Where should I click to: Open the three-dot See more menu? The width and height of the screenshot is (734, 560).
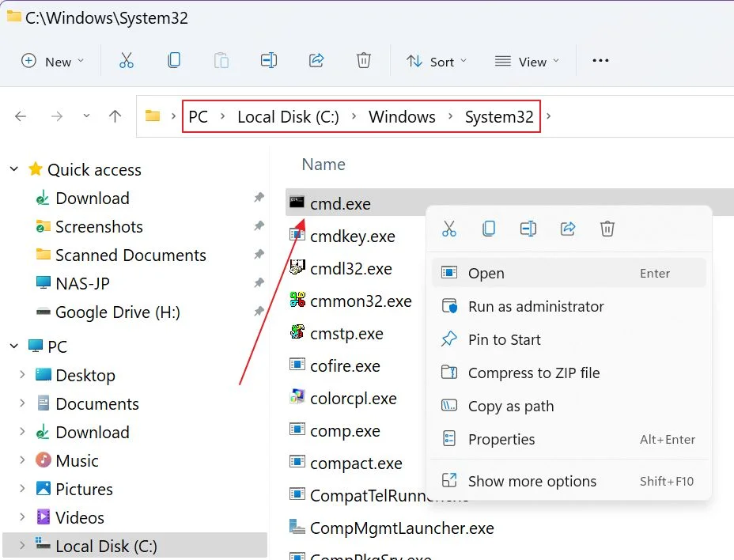pyautogui.click(x=600, y=60)
